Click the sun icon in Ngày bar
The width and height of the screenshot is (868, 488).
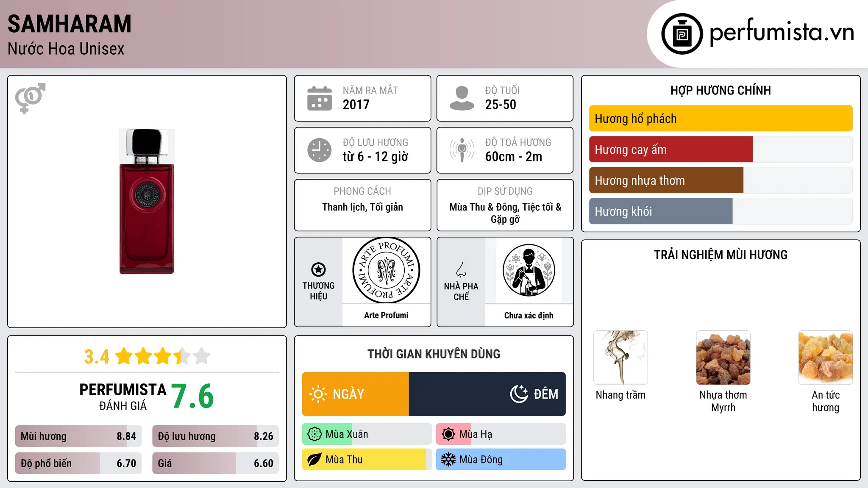(318, 394)
